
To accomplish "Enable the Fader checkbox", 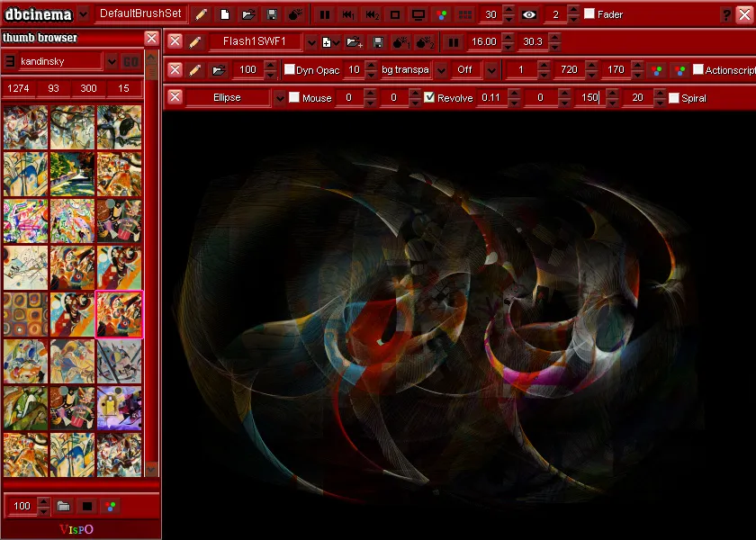I will pyautogui.click(x=589, y=14).
